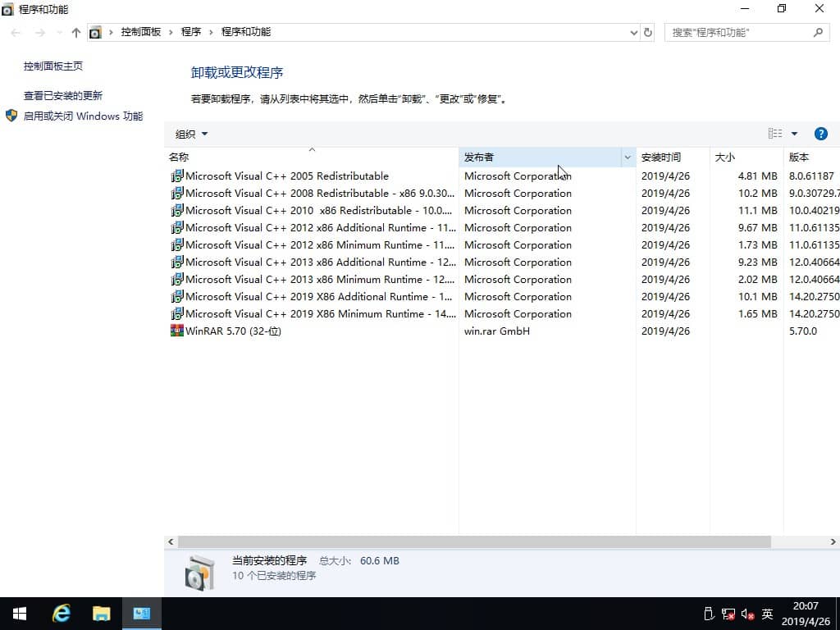Click version value 5.70.0
This screenshot has width=840, height=630.
803,331
